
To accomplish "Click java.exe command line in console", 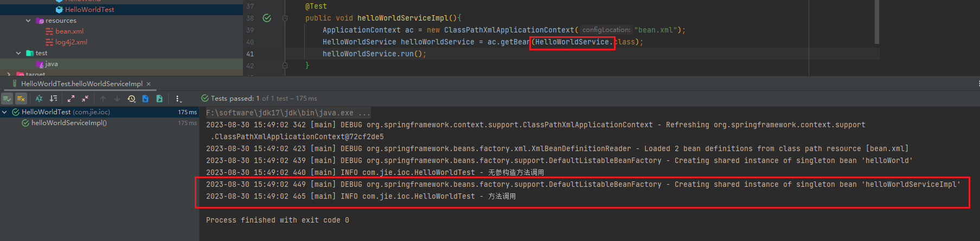I will pos(288,113).
